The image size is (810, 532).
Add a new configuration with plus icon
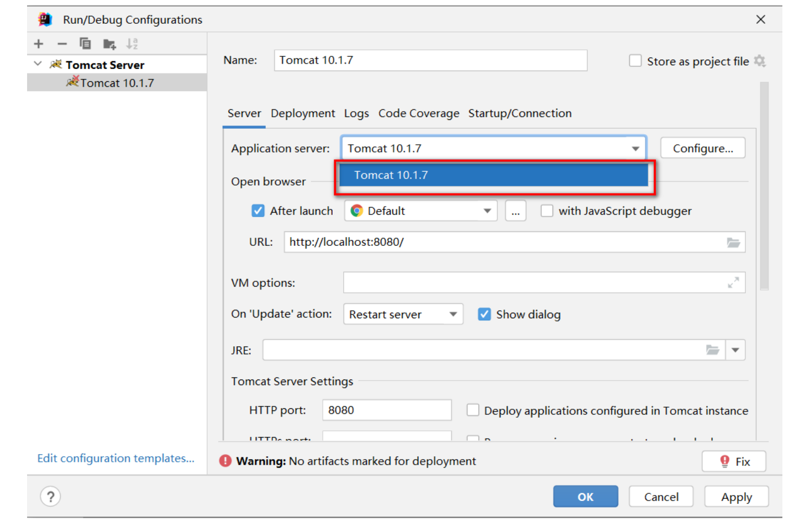(x=39, y=44)
